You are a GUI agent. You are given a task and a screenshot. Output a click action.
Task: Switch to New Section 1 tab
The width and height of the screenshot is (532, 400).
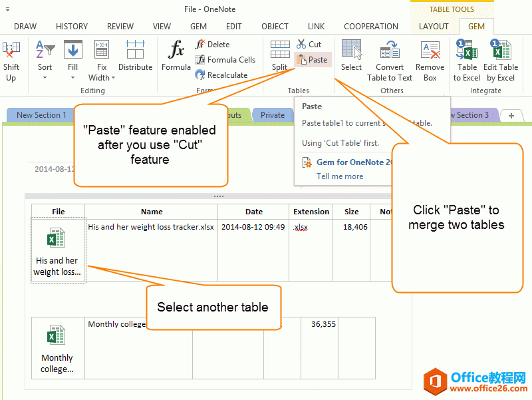coord(41,115)
